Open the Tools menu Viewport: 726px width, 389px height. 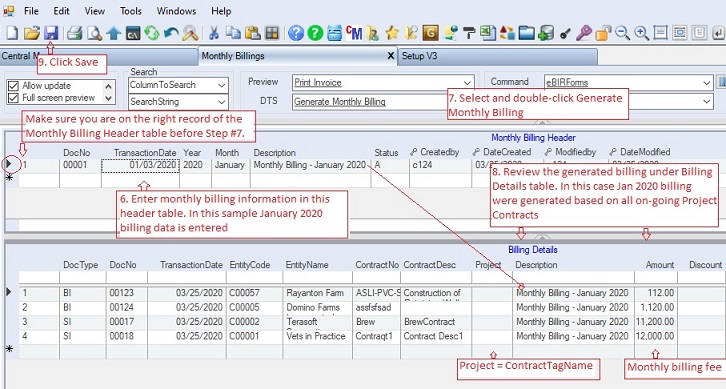coord(131,11)
